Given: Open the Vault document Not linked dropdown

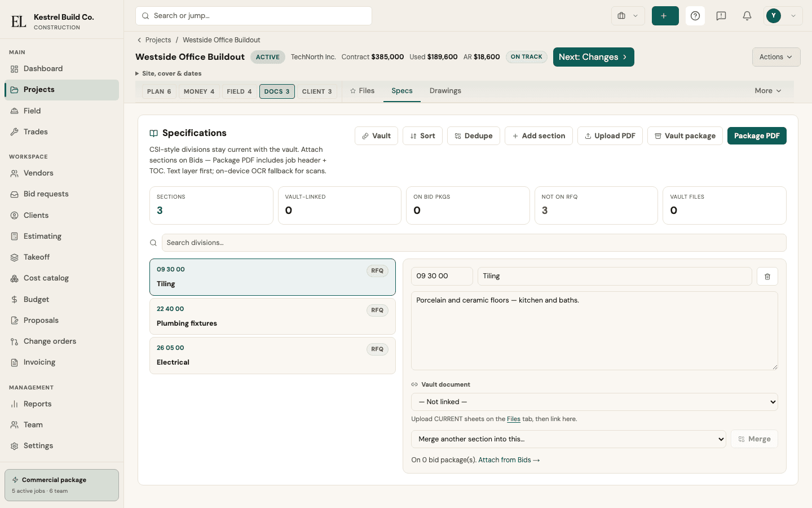Looking at the screenshot, I should pyautogui.click(x=594, y=402).
